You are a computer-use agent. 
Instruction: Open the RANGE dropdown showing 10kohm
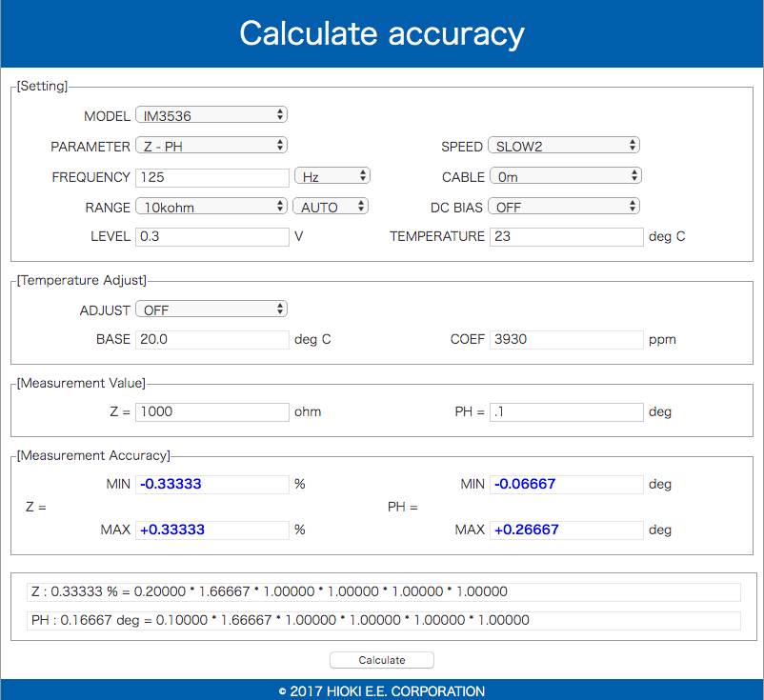(211, 207)
